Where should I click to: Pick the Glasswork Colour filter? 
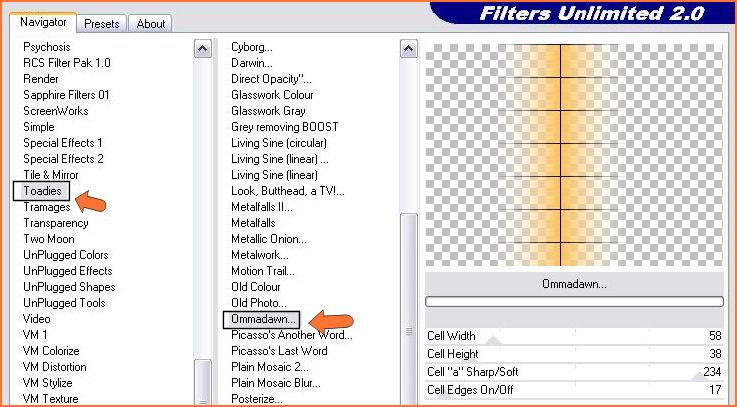coord(272,95)
